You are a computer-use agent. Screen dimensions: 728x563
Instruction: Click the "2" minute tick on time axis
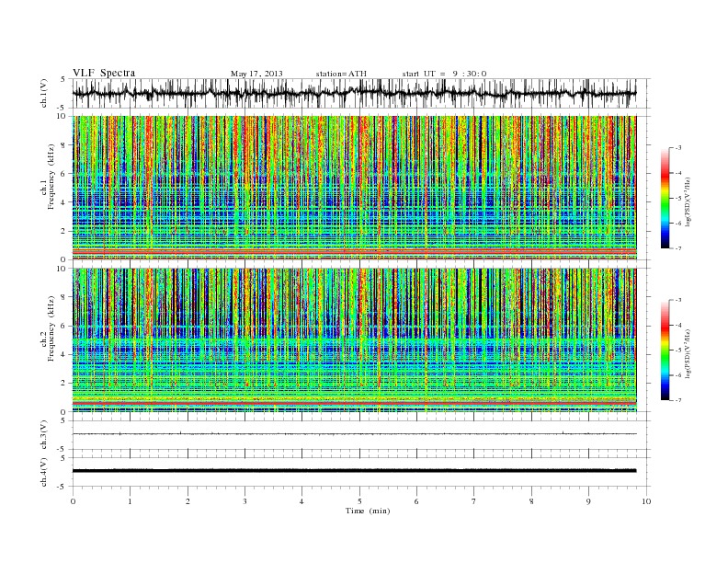click(x=188, y=501)
